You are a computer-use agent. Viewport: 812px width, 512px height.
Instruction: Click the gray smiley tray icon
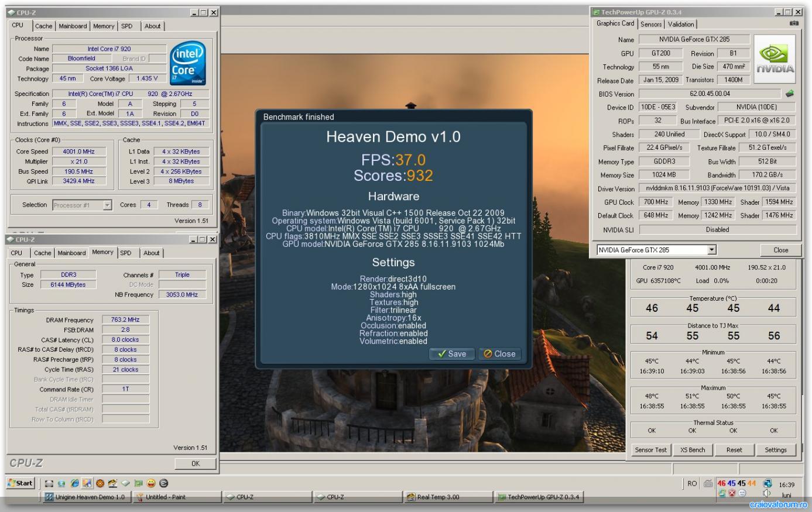(x=742, y=493)
